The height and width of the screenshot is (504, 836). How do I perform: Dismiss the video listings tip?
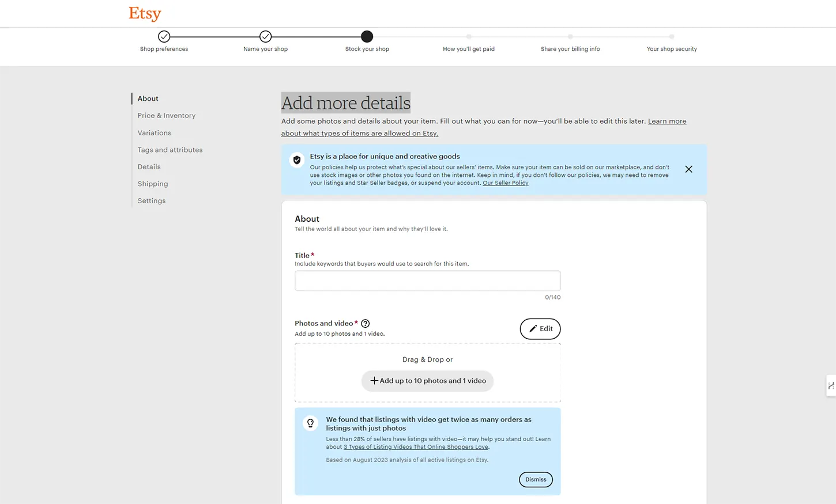pyautogui.click(x=536, y=480)
